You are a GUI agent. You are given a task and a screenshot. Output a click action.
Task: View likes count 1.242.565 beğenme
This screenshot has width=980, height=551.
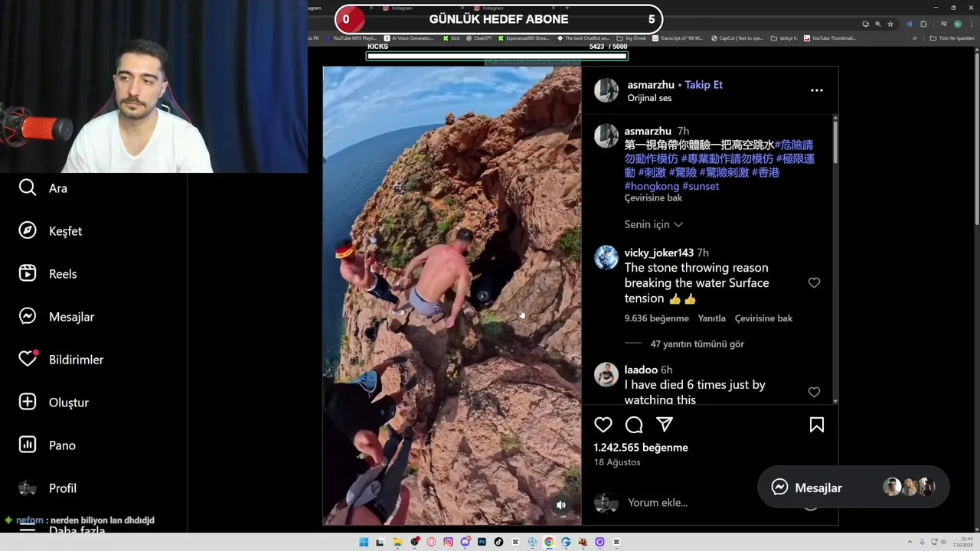tap(641, 448)
